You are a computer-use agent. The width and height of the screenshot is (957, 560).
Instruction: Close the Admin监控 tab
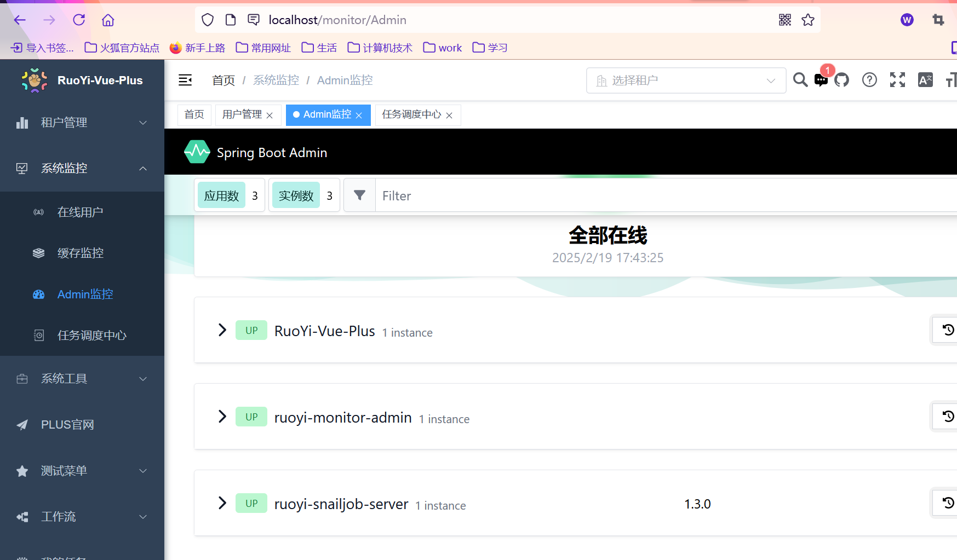click(359, 116)
